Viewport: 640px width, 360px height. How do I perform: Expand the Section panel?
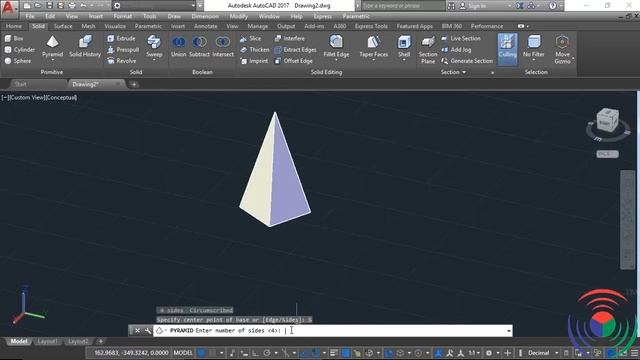[x=453, y=72]
